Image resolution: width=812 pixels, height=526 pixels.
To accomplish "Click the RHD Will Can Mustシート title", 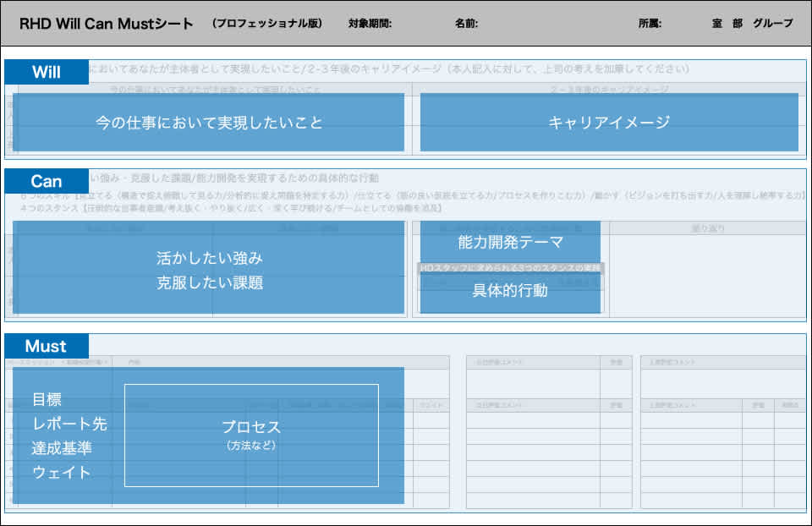I will point(106,23).
